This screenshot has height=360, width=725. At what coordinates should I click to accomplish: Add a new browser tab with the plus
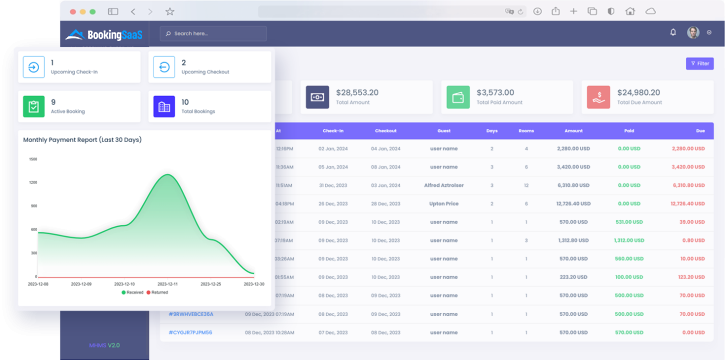[573, 12]
